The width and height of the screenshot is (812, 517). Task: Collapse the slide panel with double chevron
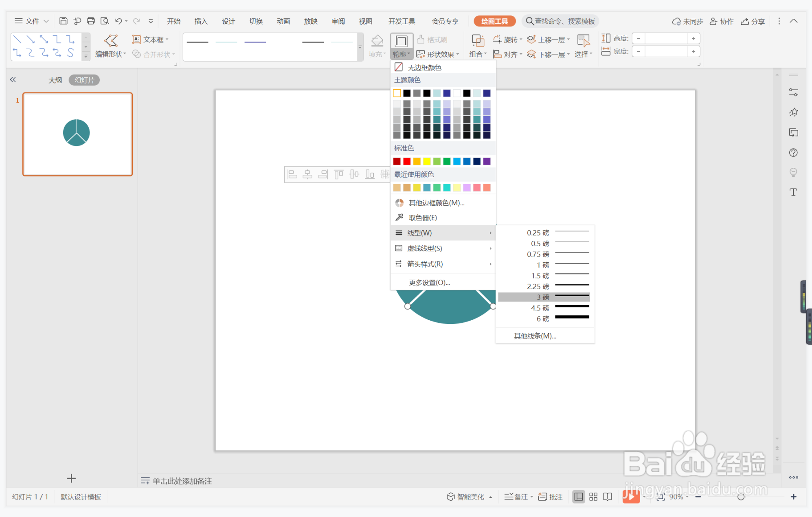(x=13, y=80)
